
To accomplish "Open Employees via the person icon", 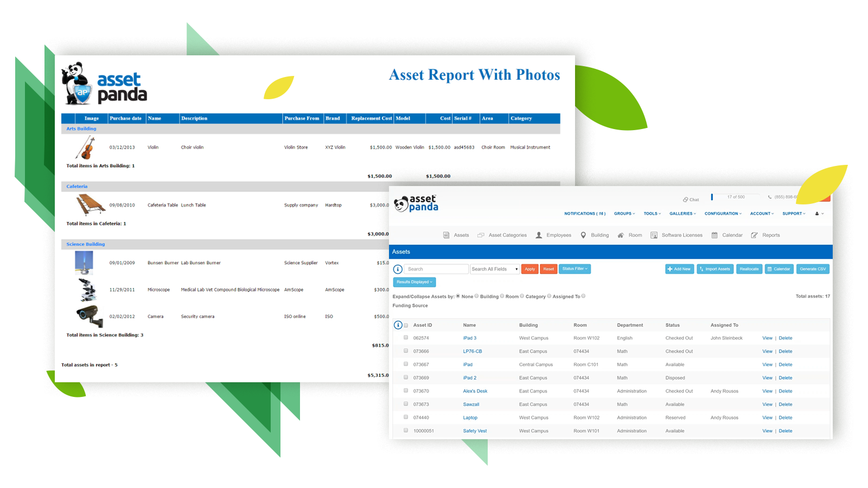I will tap(539, 235).
